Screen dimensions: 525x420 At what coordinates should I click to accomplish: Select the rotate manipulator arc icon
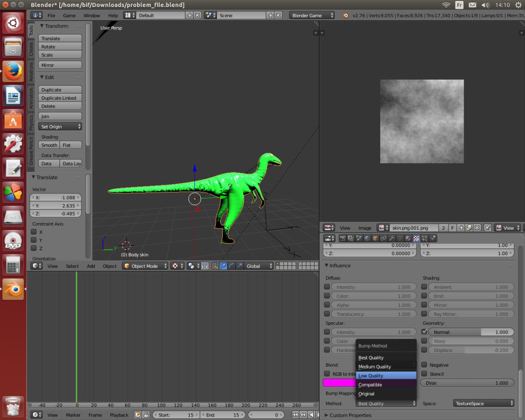[x=231, y=266]
